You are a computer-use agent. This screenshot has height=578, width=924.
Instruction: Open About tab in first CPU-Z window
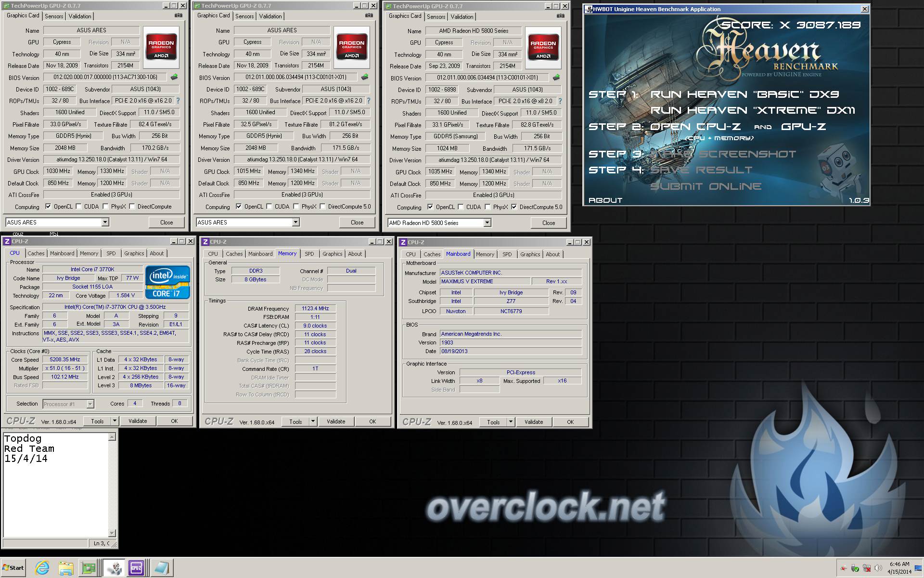tap(156, 253)
